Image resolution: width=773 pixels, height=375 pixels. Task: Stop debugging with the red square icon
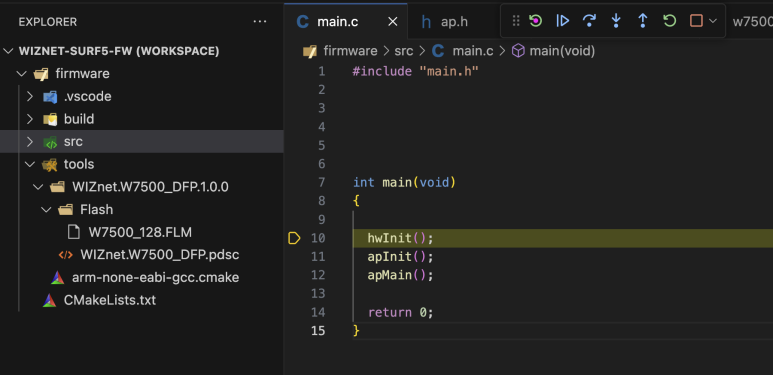click(696, 21)
